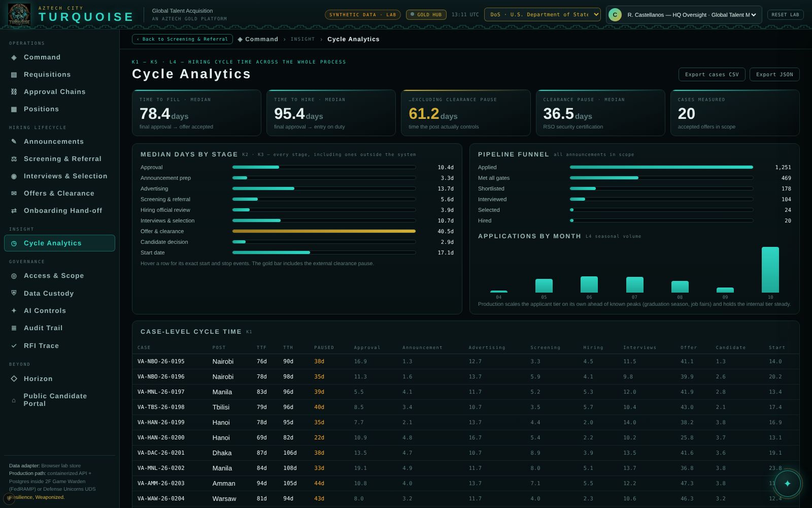Open the floating AI assistant sparkle button
Image resolution: width=812 pixels, height=508 pixels.
click(787, 483)
